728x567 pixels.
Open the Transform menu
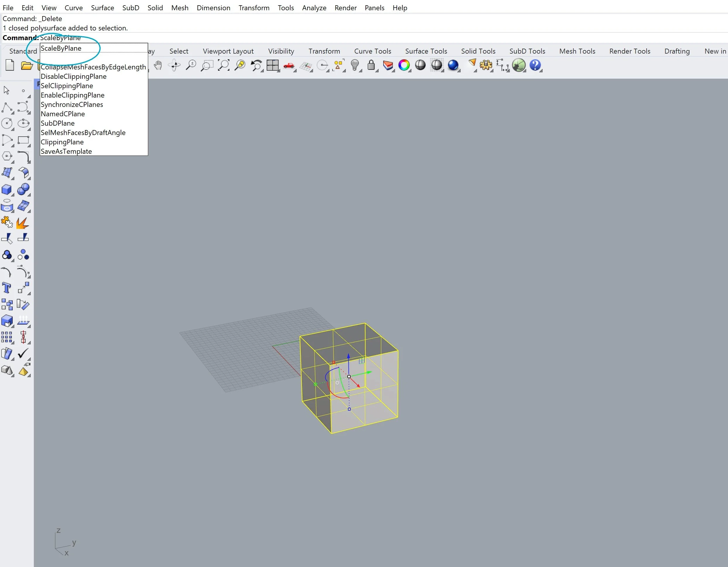[254, 8]
